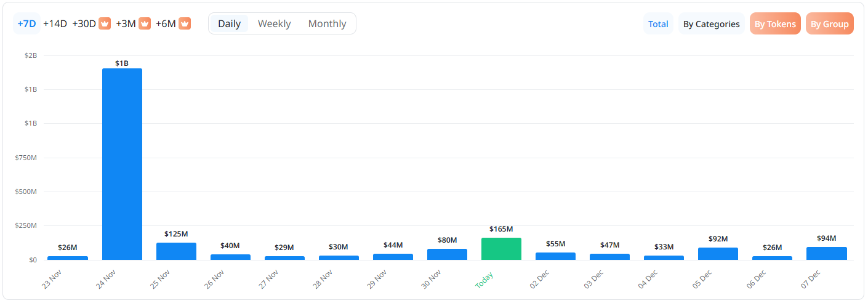
Task: Click the crown icon next to +3M
Action: point(145,24)
